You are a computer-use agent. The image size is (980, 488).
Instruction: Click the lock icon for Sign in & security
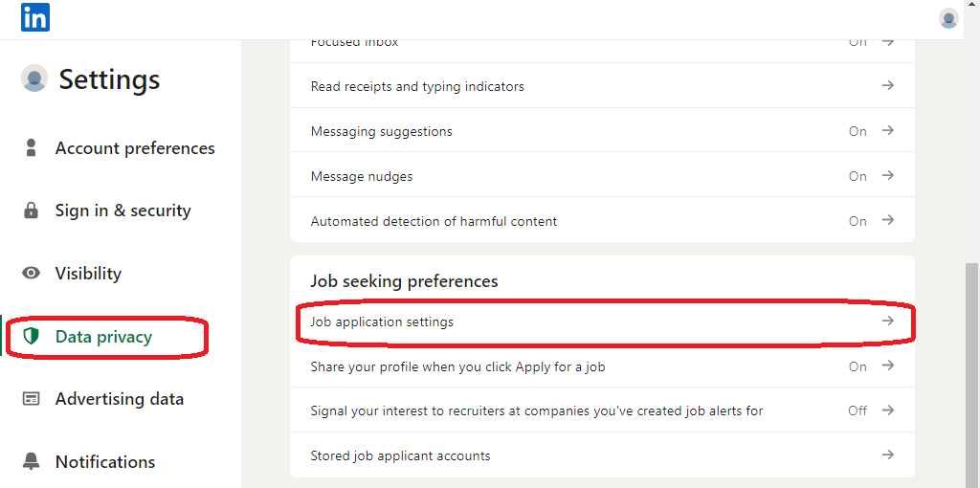(31, 211)
